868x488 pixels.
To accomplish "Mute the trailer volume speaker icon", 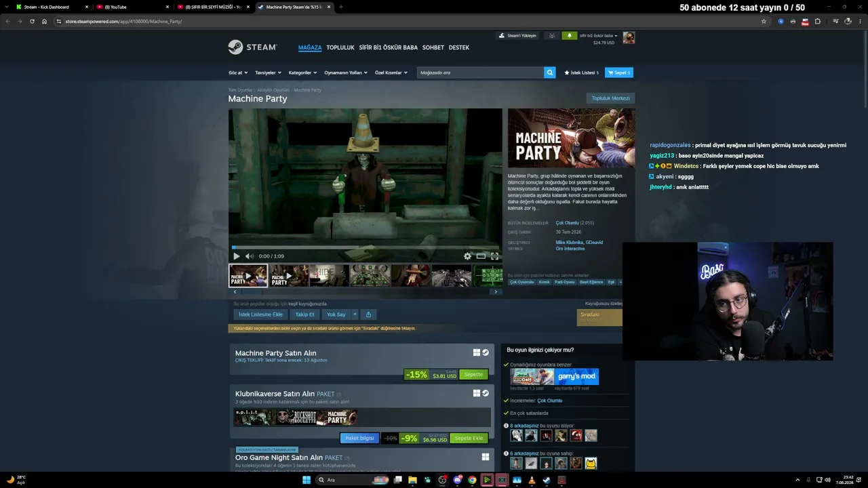I will point(249,256).
